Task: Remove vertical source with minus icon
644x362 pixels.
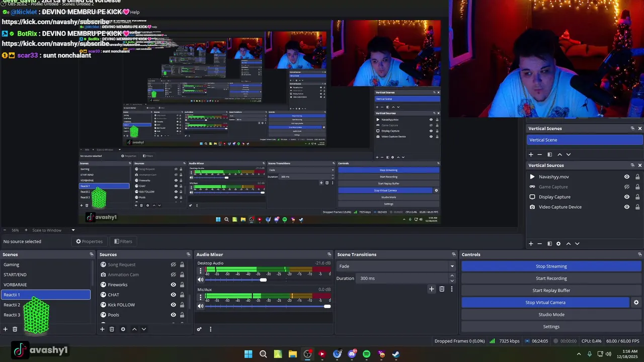Action: click(x=540, y=244)
